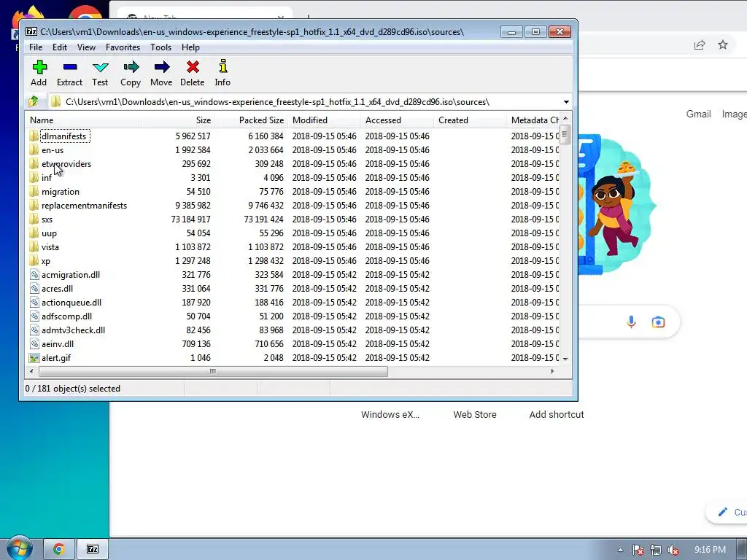Select the admtv3check.dll file row
Image resolution: width=747 pixels, height=560 pixels.
point(293,330)
